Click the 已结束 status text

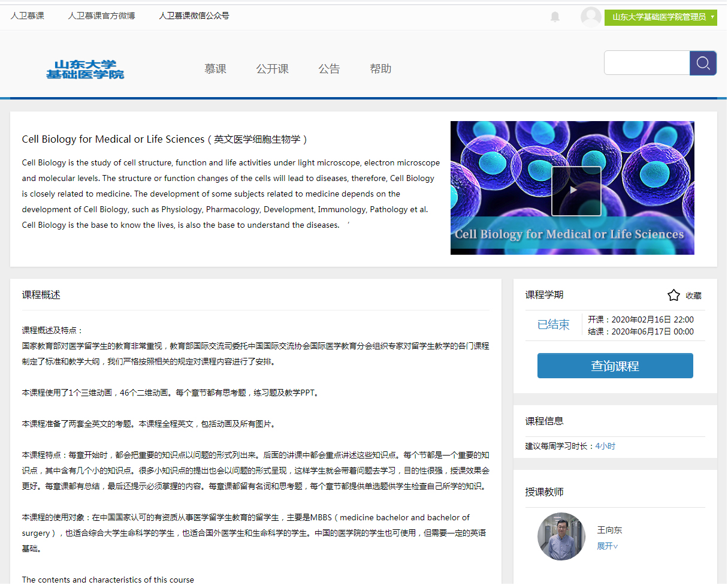(554, 325)
